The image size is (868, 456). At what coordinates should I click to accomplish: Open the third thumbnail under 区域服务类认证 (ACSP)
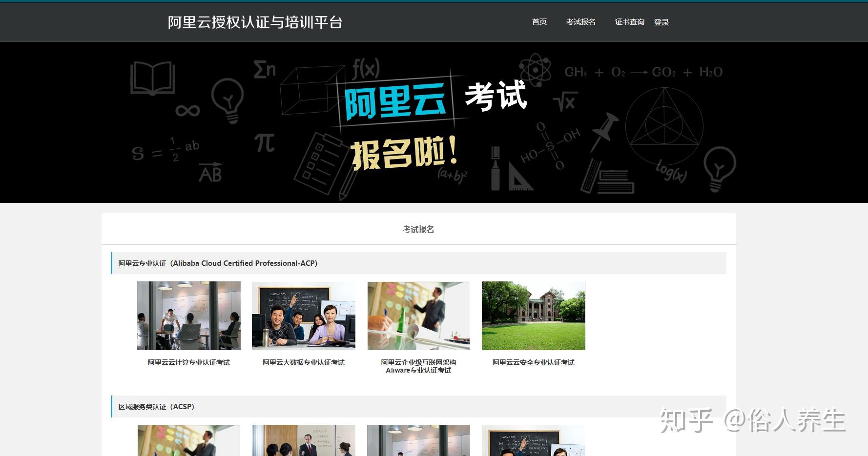(418, 440)
